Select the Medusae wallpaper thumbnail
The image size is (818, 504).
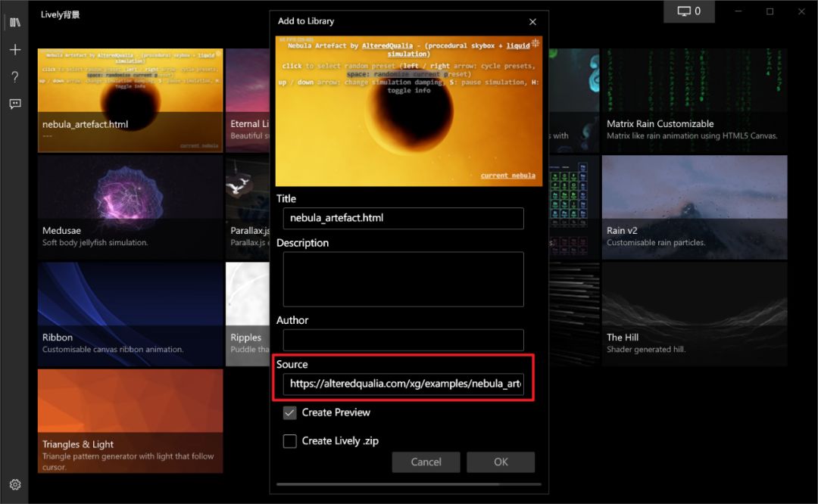pyautogui.click(x=130, y=204)
